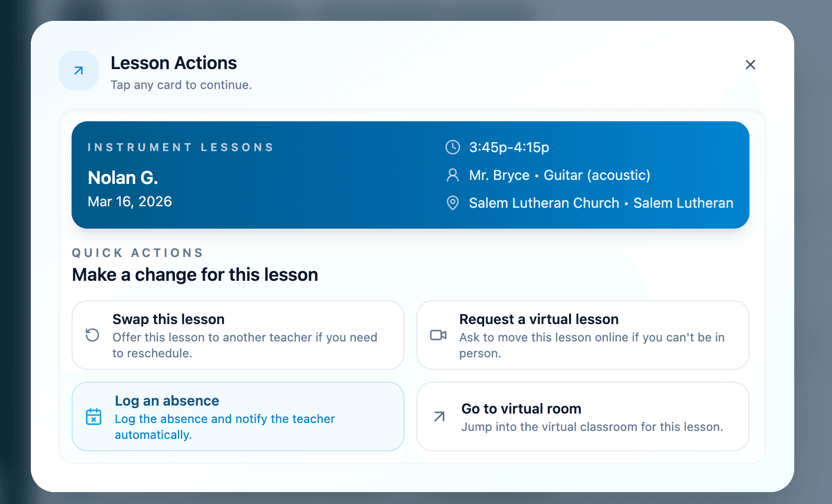This screenshot has width=832, height=504.
Task: Click the location pin for Salem Lutheran Church
Action: 452,203
